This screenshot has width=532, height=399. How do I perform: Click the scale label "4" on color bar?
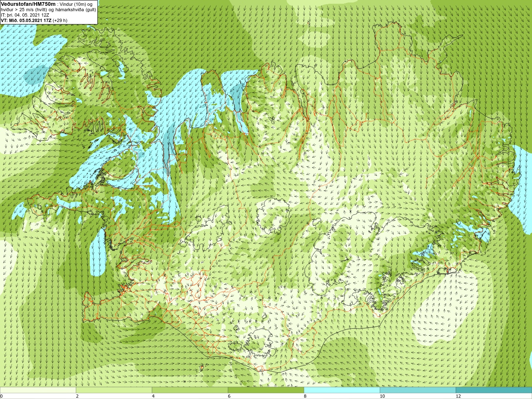click(153, 396)
